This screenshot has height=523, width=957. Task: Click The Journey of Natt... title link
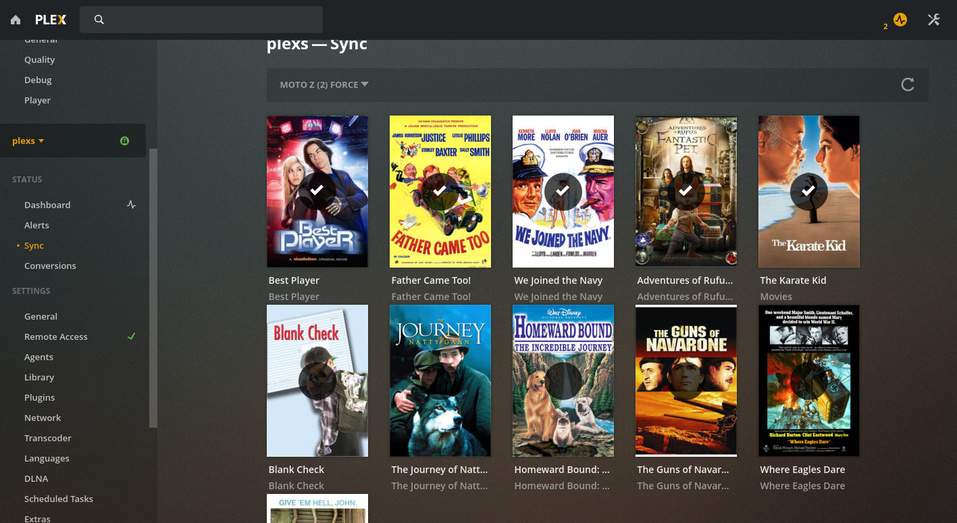click(439, 470)
